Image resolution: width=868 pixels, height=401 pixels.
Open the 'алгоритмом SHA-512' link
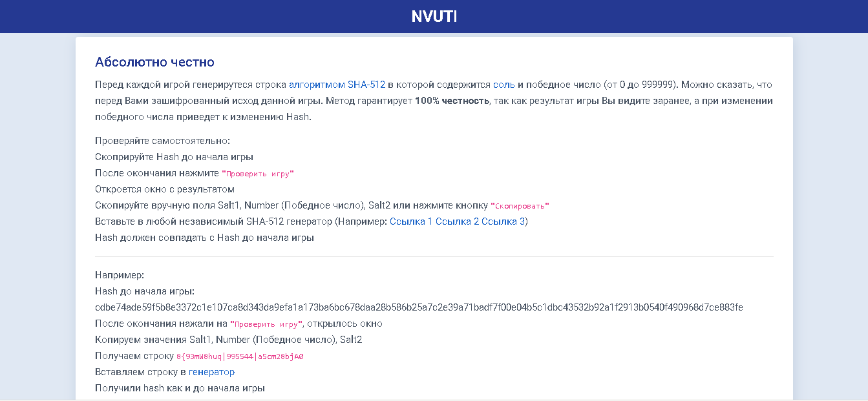337,85
